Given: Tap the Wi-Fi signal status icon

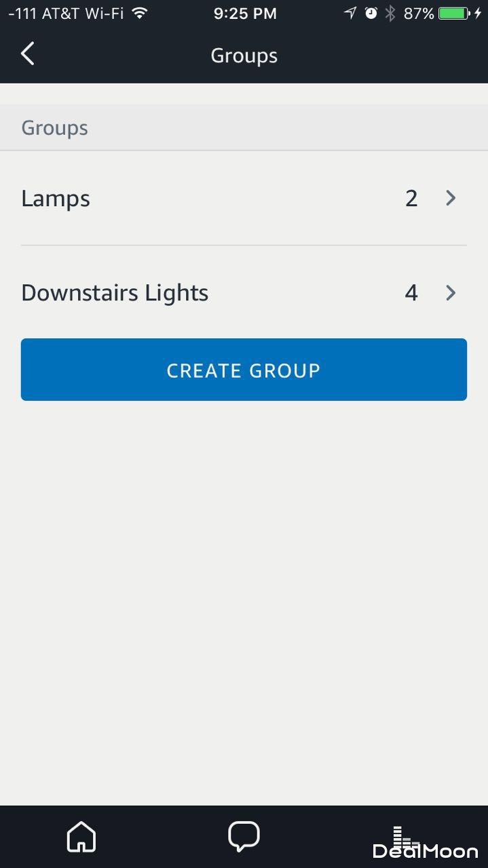Looking at the screenshot, I should pyautogui.click(x=140, y=13).
